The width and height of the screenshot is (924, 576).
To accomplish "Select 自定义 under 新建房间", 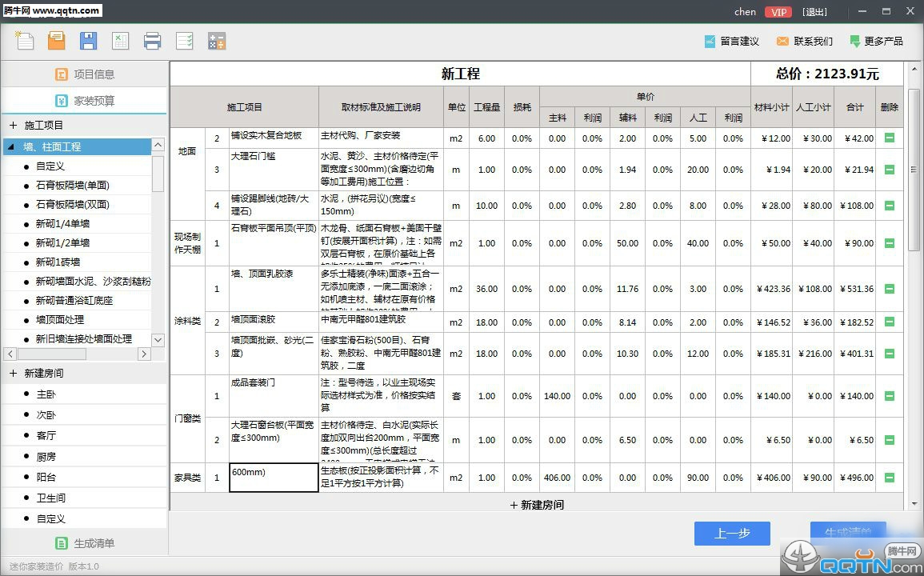I will [x=50, y=519].
